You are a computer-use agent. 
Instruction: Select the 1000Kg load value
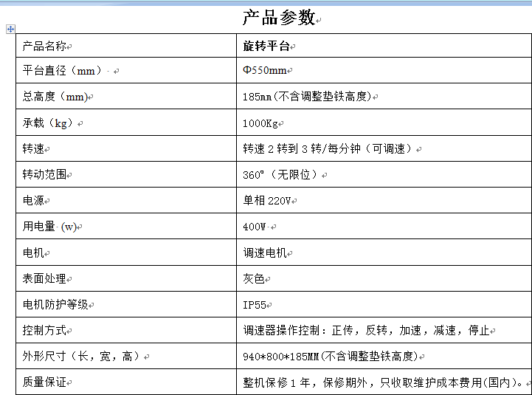[x=260, y=123]
